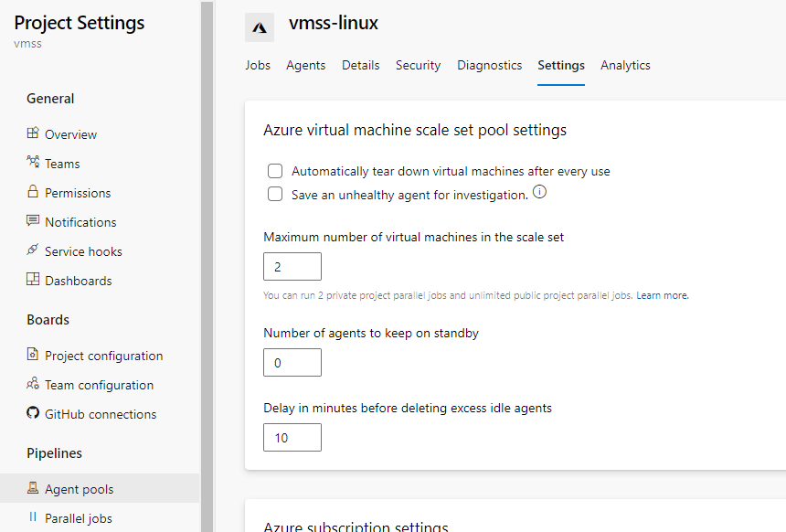Click the agents on standby input field
786x532 pixels.
[x=292, y=363]
